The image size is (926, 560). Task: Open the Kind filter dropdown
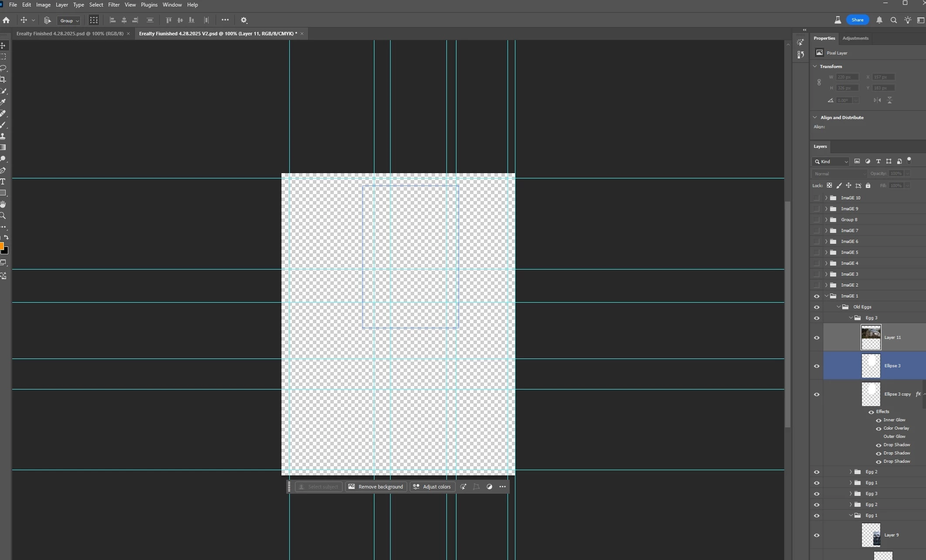coord(830,161)
